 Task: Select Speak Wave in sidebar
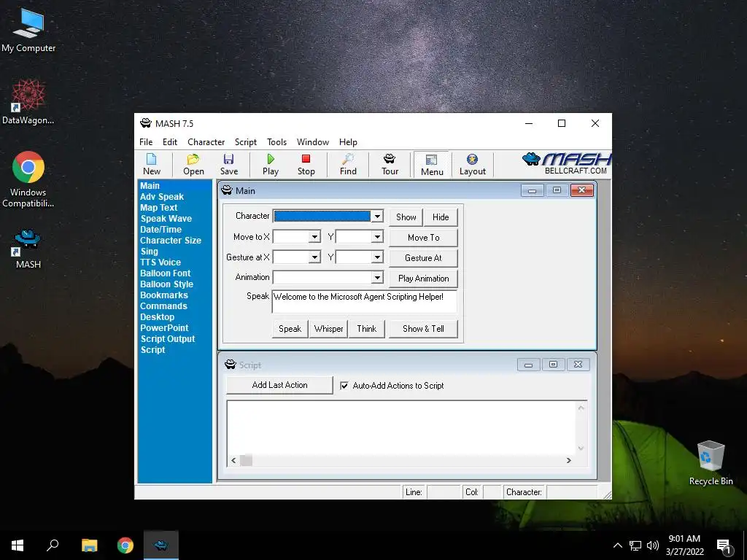pos(166,219)
